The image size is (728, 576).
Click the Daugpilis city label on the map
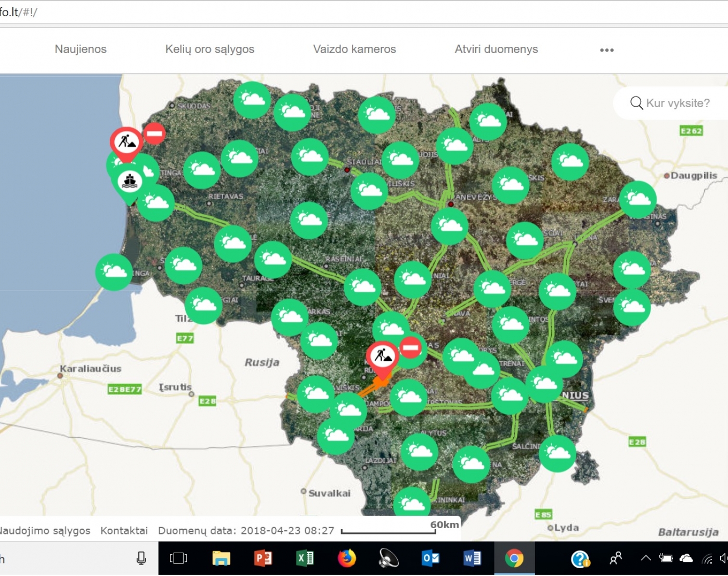click(694, 176)
